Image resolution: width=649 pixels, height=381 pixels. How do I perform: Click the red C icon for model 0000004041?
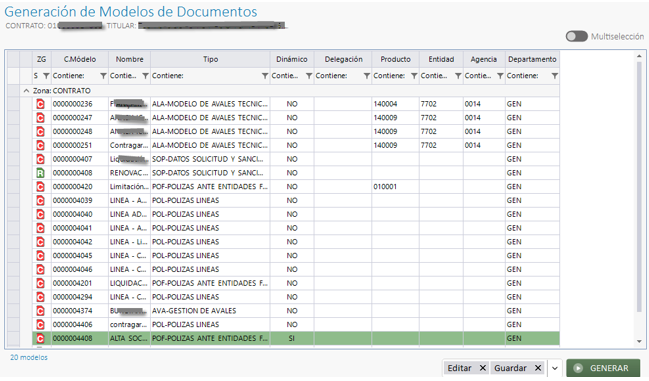click(40, 228)
